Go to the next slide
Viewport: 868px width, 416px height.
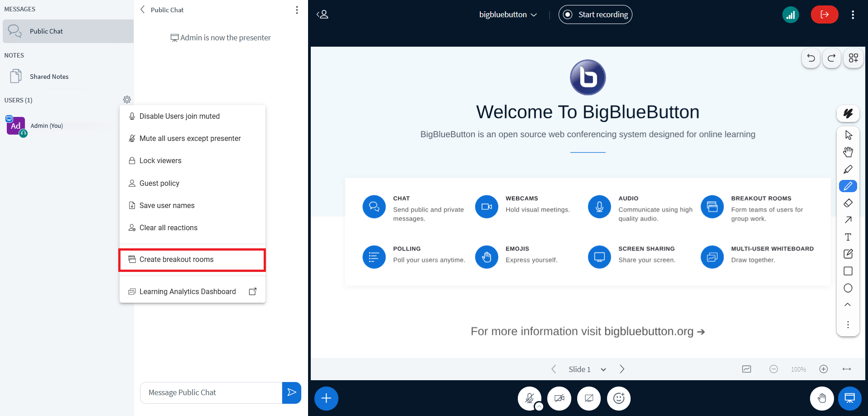(x=622, y=369)
